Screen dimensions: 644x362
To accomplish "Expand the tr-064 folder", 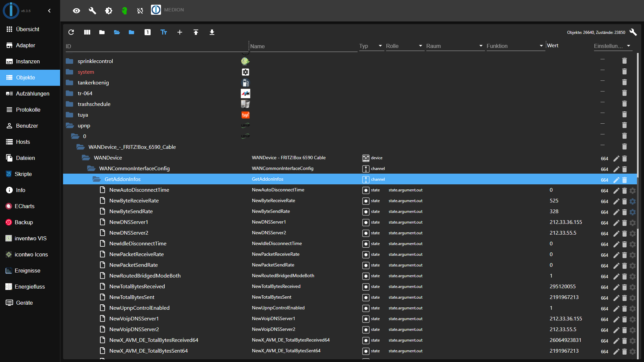I will point(70,93).
